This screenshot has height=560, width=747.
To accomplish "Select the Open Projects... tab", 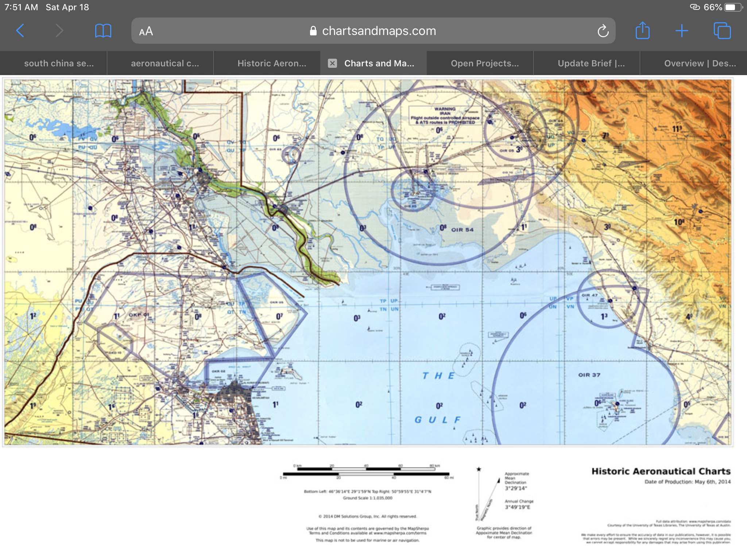I will click(x=485, y=63).
